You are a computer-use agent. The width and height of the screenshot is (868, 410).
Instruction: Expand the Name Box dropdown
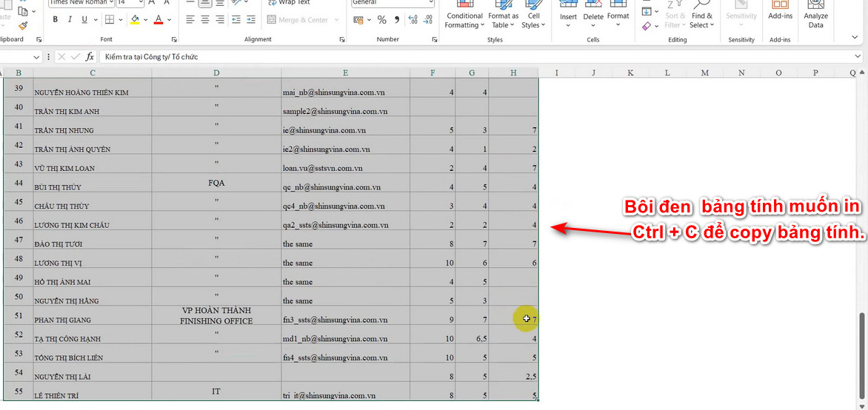[37, 56]
